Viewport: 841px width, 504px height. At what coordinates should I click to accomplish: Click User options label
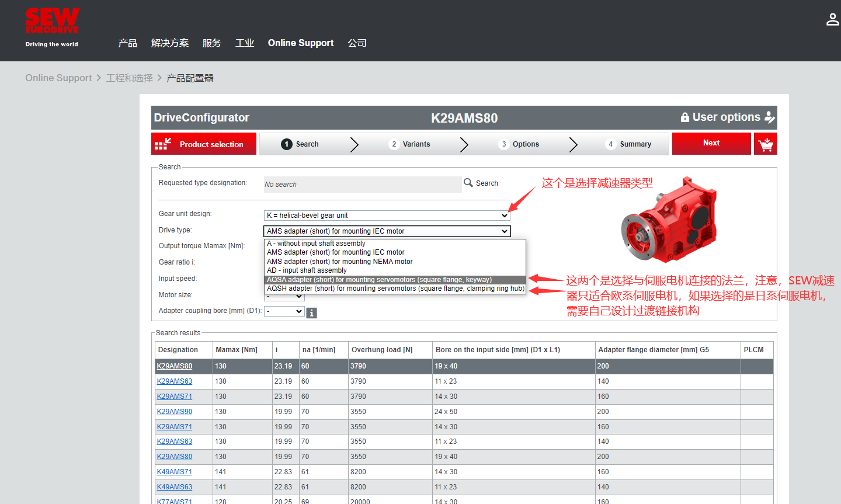(727, 117)
